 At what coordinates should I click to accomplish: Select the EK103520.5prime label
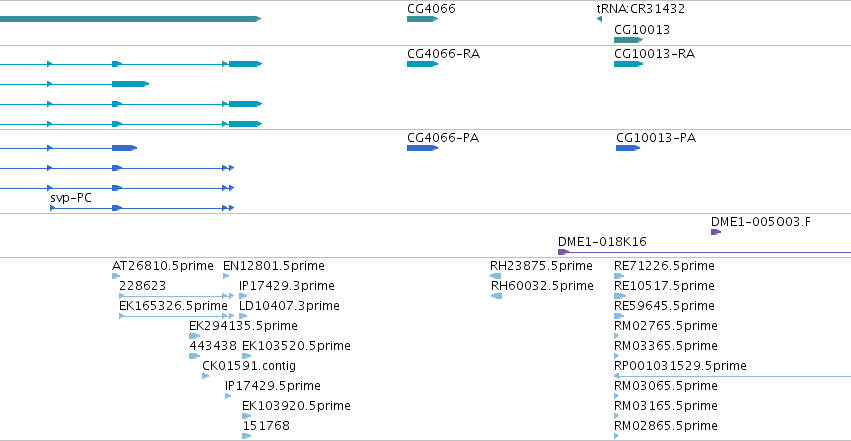point(296,346)
